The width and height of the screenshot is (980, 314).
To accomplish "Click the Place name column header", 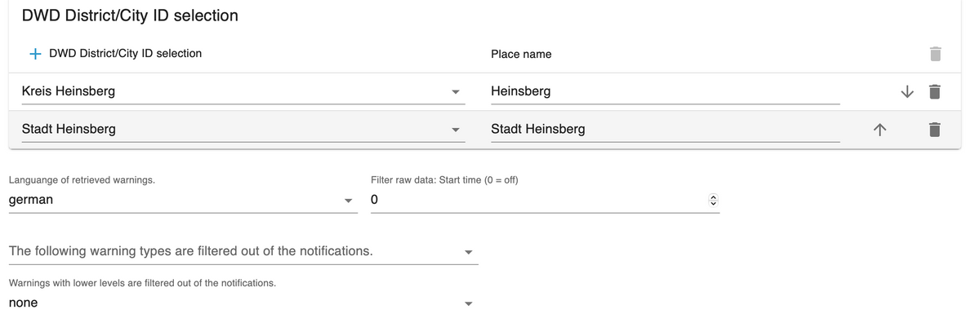I will (521, 54).
